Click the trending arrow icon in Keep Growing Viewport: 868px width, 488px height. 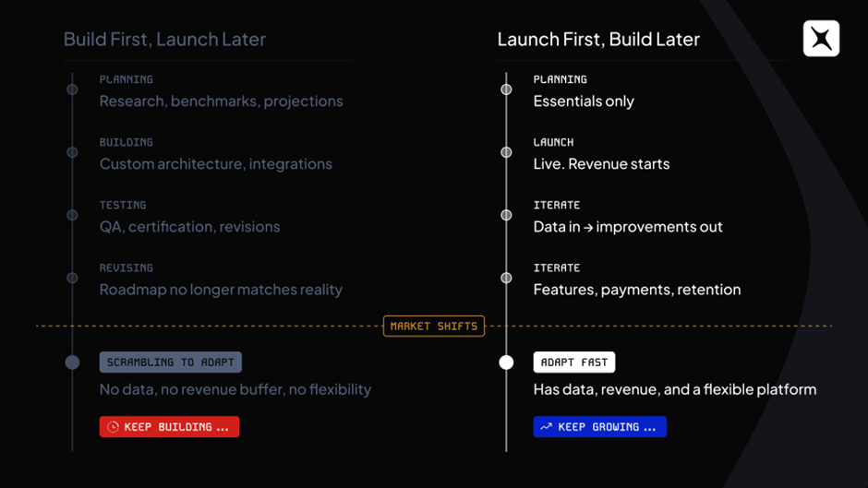547,427
